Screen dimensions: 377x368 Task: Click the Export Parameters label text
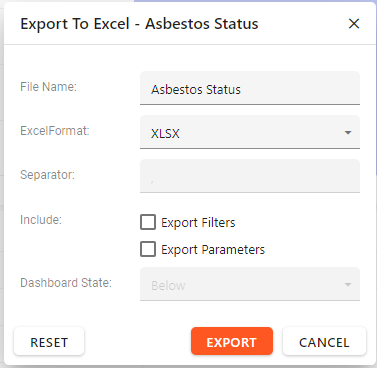pos(213,250)
